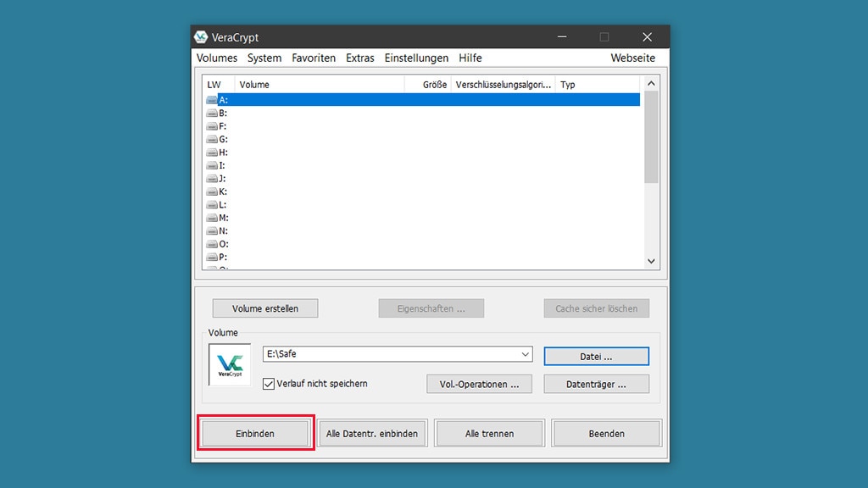Open the Favoriten menu

pyautogui.click(x=314, y=58)
